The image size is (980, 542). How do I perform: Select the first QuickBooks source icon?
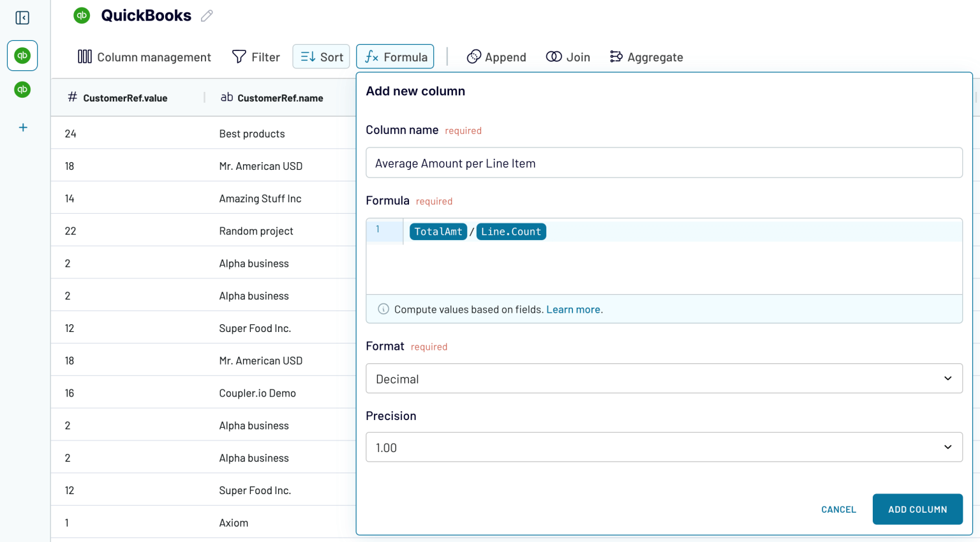point(22,56)
